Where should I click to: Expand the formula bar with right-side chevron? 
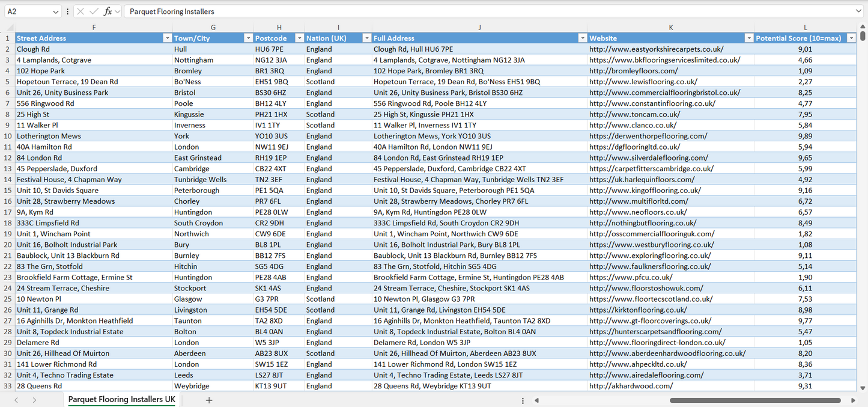pyautogui.click(x=858, y=11)
